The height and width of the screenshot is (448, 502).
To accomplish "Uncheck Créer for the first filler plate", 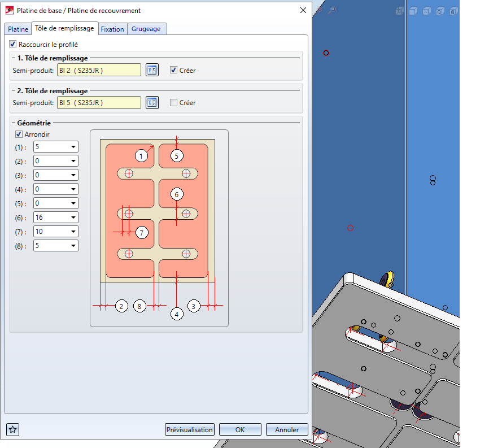I will click(174, 70).
